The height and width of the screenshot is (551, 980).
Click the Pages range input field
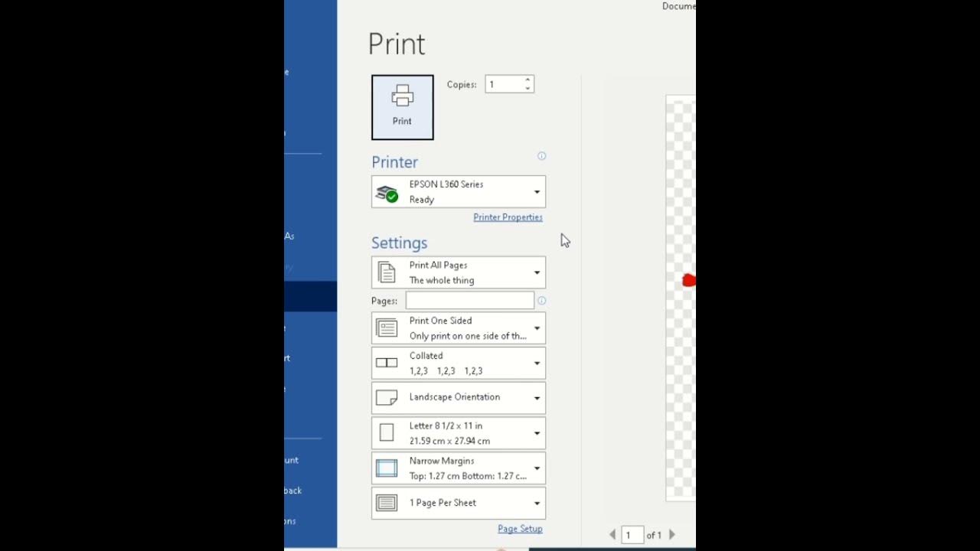point(469,301)
